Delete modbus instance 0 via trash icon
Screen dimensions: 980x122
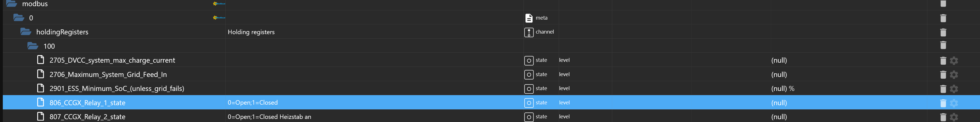click(x=943, y=18)
